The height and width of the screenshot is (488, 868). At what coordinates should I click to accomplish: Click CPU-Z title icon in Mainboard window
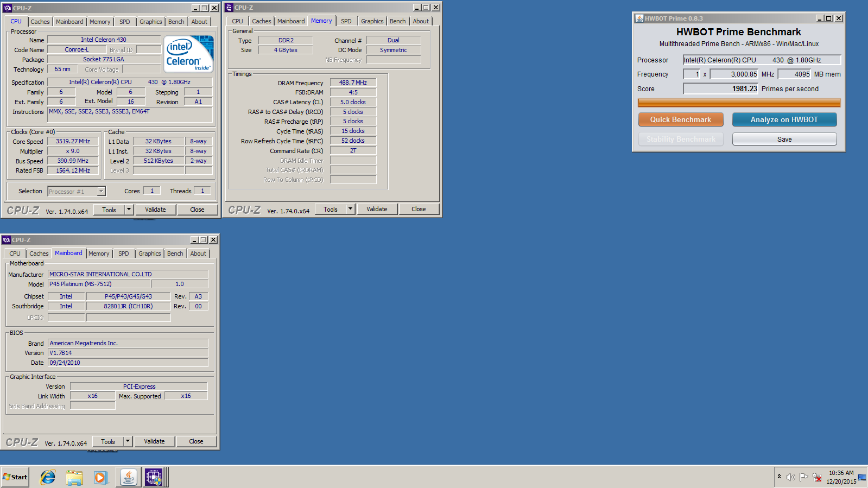click(7, 240)
